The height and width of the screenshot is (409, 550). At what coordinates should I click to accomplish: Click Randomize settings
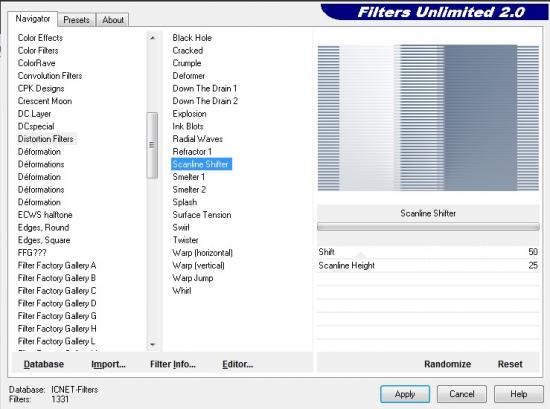tap(448, 364)
